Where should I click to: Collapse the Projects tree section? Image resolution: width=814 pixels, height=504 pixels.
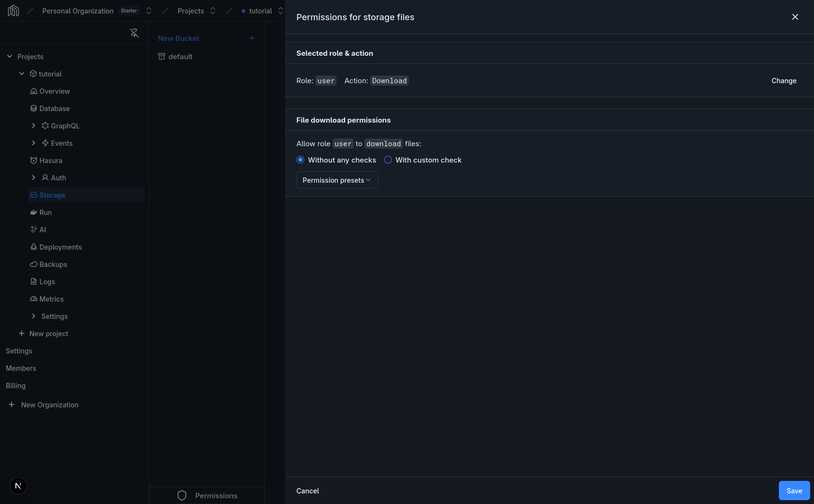pos(10,56)
